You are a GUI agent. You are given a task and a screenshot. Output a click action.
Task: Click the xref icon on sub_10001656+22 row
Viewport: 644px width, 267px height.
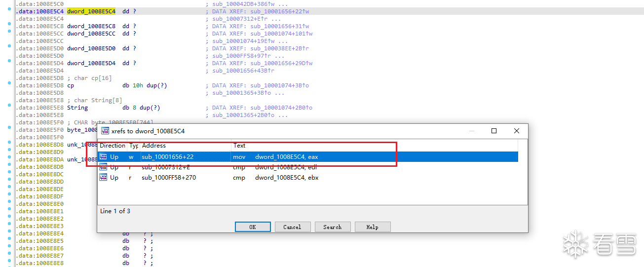coord(103,156)
